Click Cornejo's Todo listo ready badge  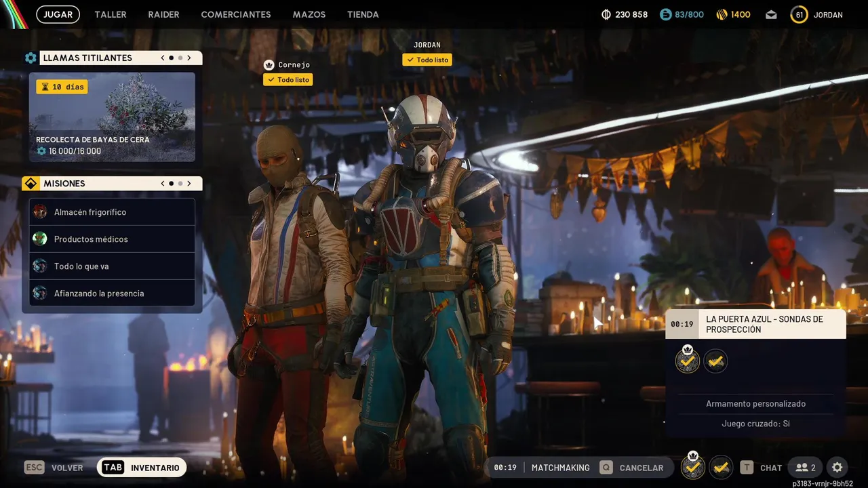coord(288,80)
